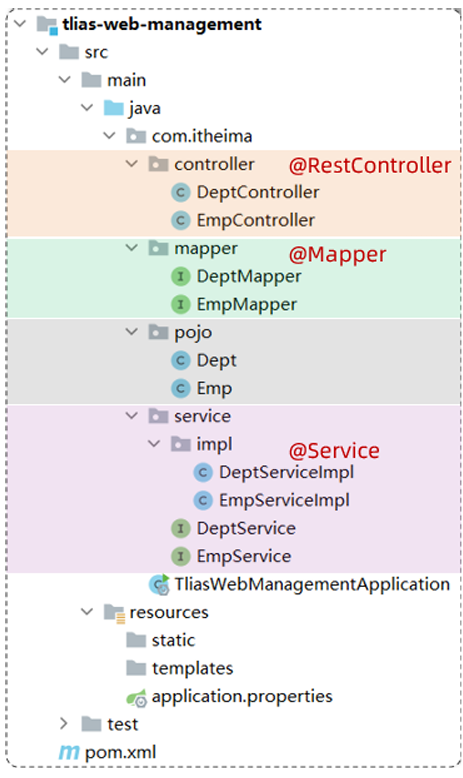Click the service package icon
463x778 pixels.
click(x=158, y=416)
